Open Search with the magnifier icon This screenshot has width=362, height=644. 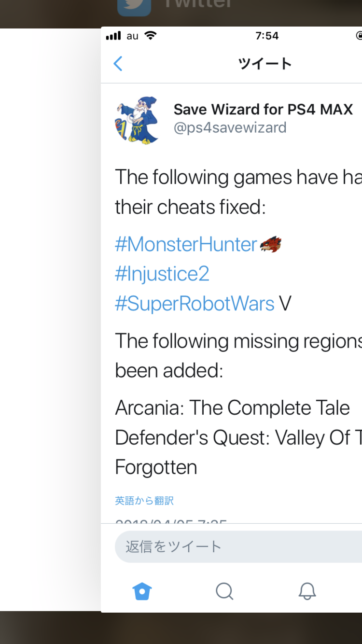tap(224, 591)
